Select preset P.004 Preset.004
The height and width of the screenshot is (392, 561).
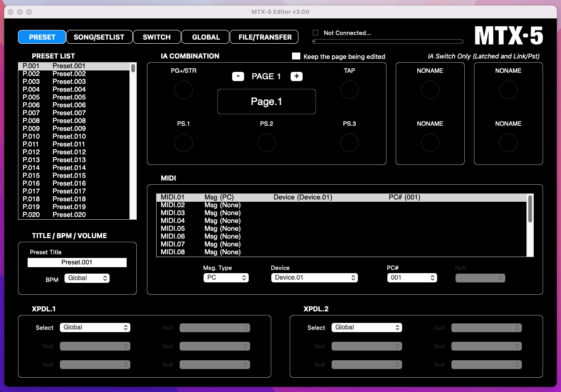tap(74, 89)
